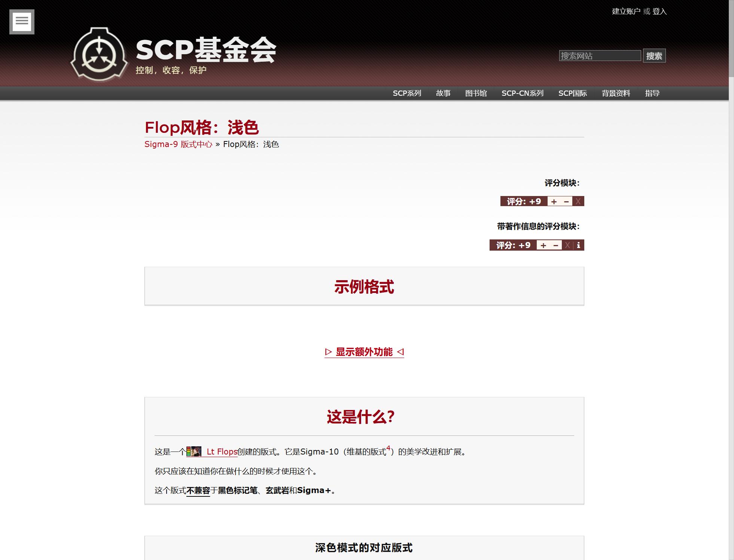The image size is (734, 560).
Task: Open the hamburger side menu
Action: tap(22, 22)
